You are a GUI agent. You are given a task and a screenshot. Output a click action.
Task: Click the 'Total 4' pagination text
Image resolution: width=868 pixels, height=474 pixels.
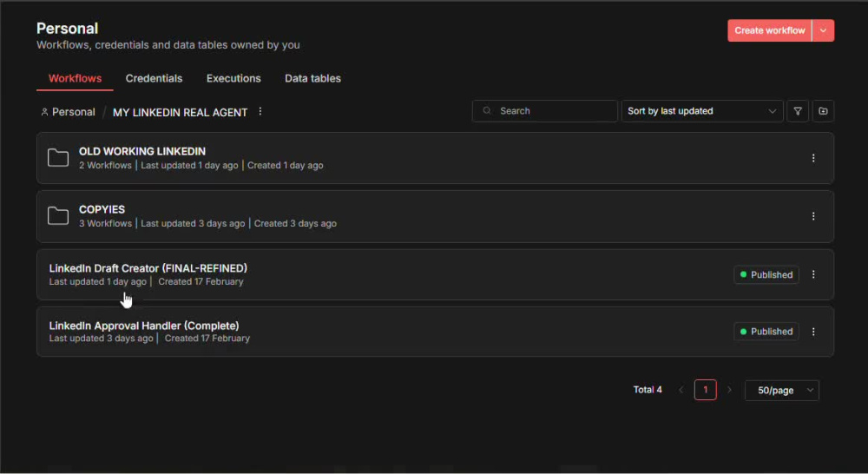(648, 391)
